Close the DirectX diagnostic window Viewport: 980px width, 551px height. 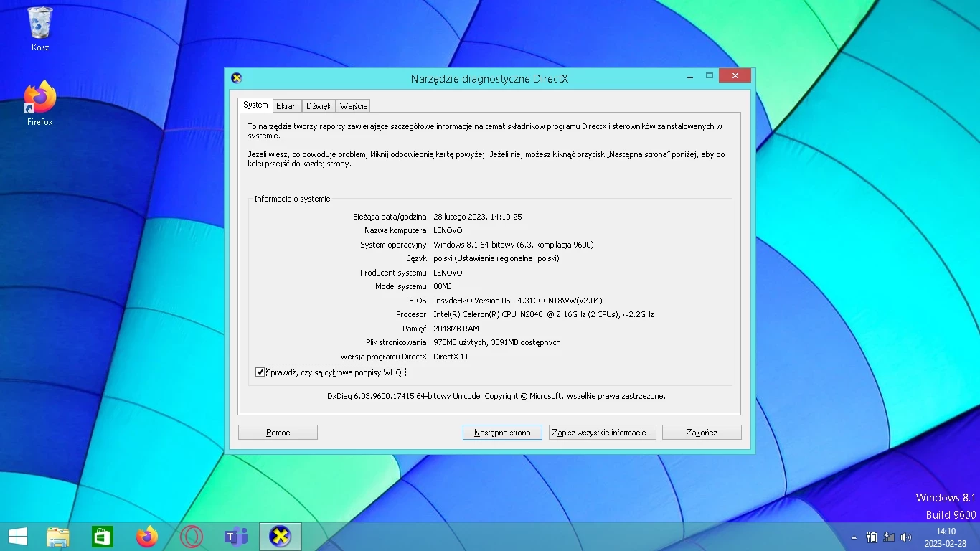(735, 75)
